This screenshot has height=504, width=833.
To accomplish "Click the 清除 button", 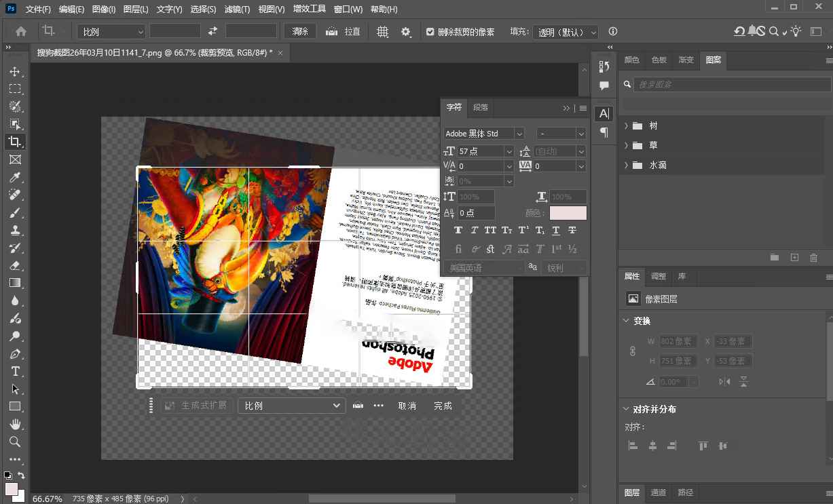I will click(300, 31).
